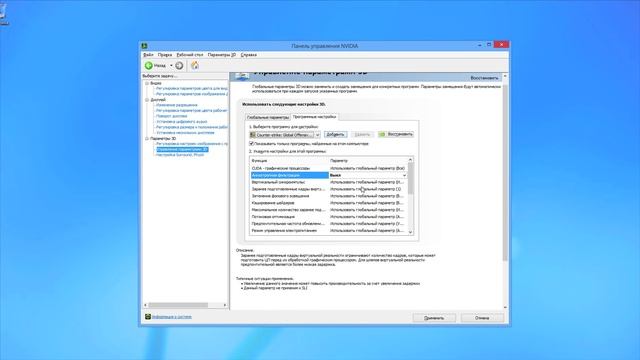Select Поворот дисплея in the task tree
Screen dimensions: 640x360
[x=171, y=116]
